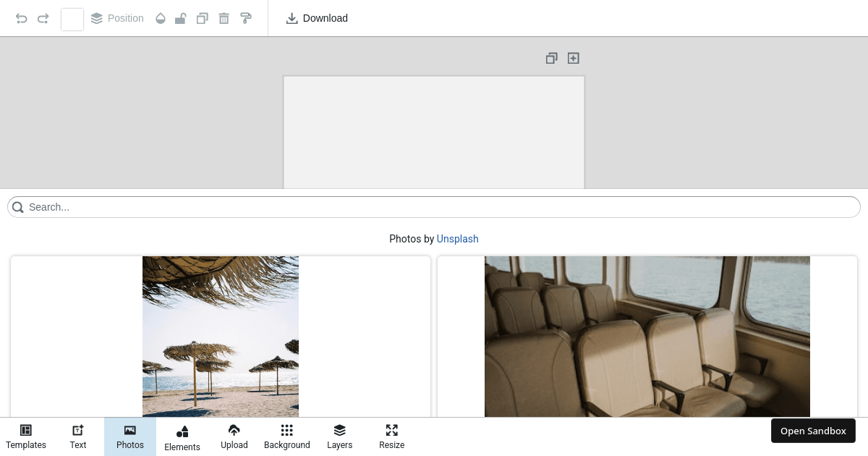Download the design
Viewport: 868px width, 456px height.
[317, 18]
